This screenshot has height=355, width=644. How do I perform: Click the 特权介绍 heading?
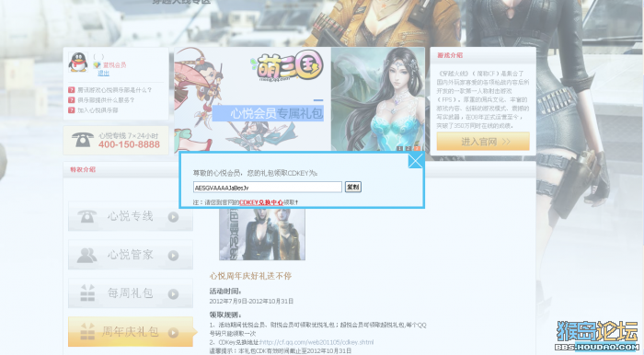(x=83, y=169)
